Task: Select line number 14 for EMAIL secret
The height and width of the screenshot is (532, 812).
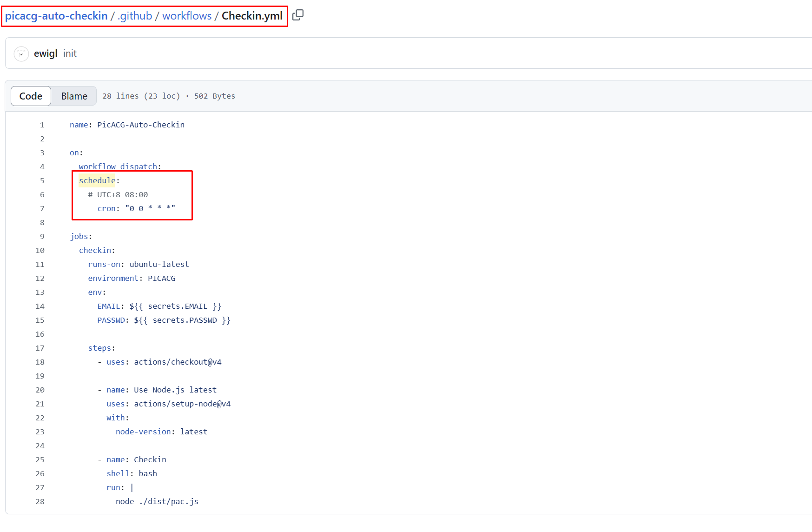Action: 40,306
